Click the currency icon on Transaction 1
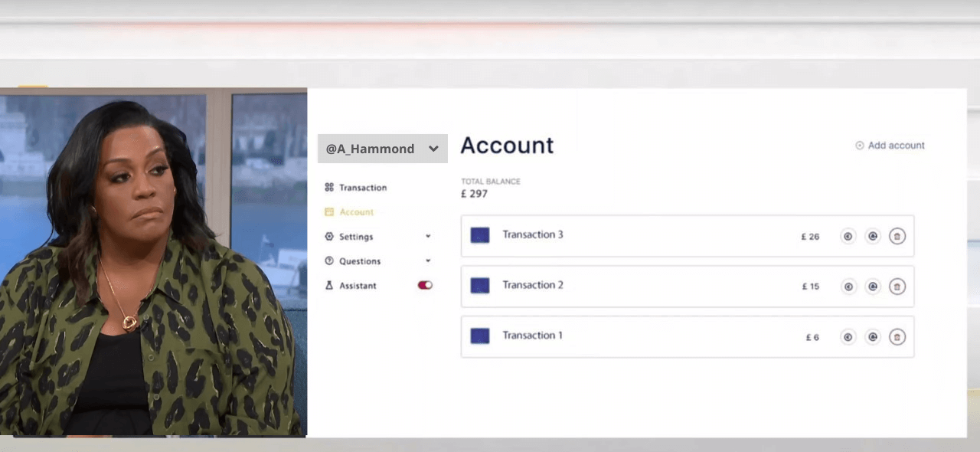Image resolution: width=980 pixels, height=452 pixels. click(x=848, y=337)
